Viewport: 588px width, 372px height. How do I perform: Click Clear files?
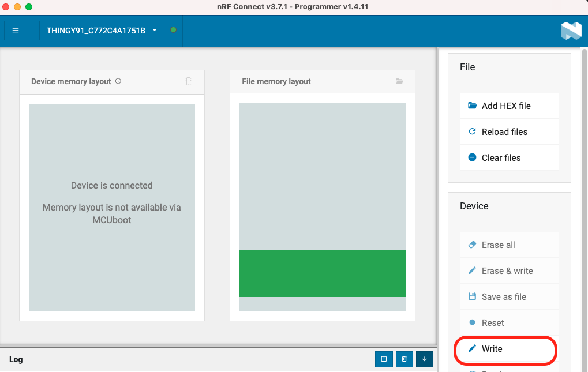[510, 157]
